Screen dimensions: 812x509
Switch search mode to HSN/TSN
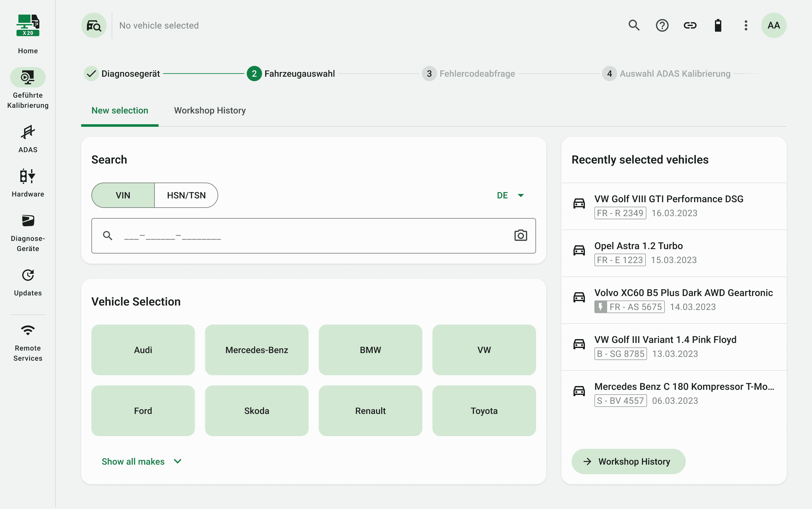pos(186,195)
